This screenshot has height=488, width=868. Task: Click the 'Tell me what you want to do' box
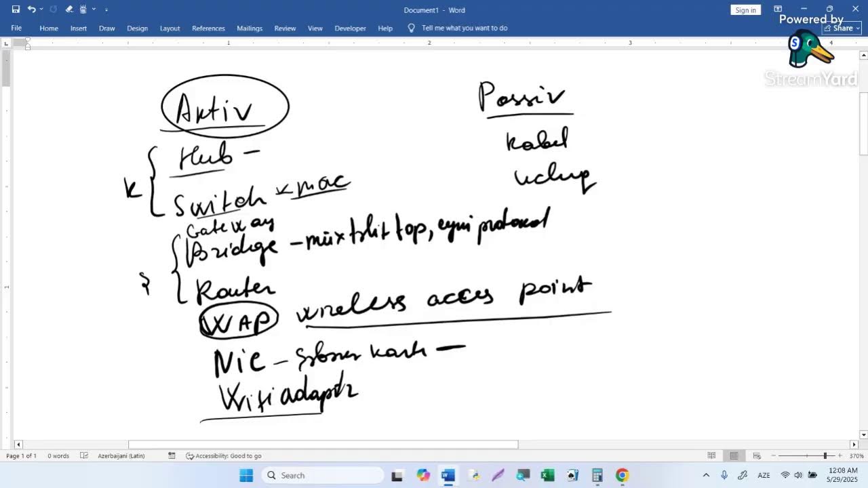[x=458, y=28]
